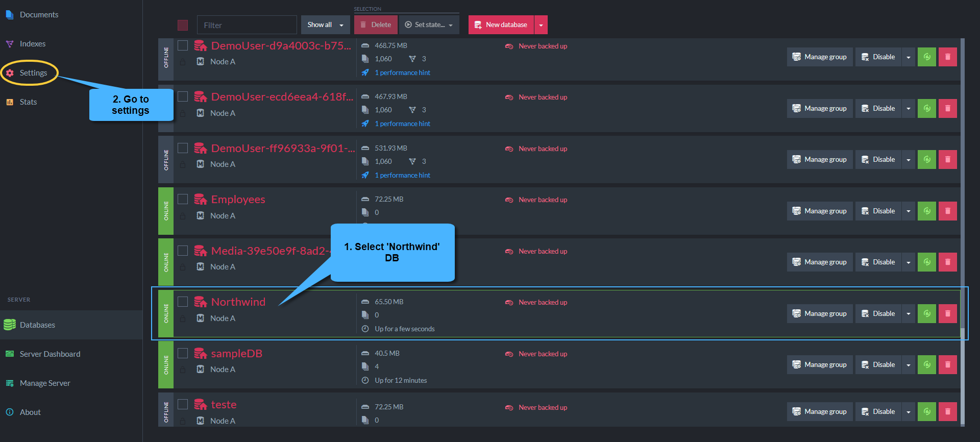This screenshot has height=442, width=980.
Task: Check the Employees database checkbox
Action: 183,199
